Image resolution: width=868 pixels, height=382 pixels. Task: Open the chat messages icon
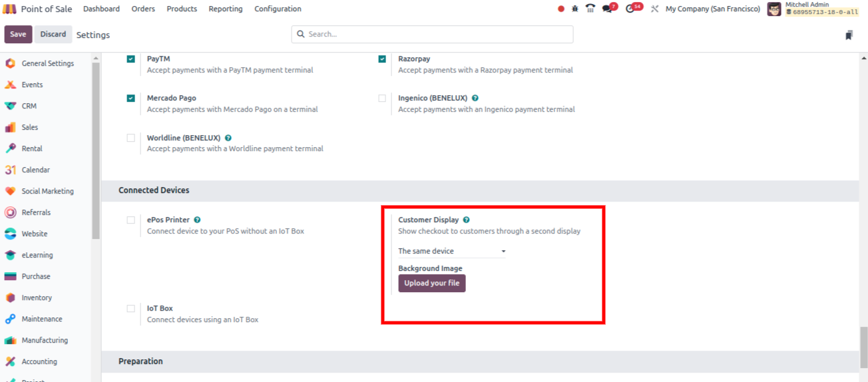[607, 9]
